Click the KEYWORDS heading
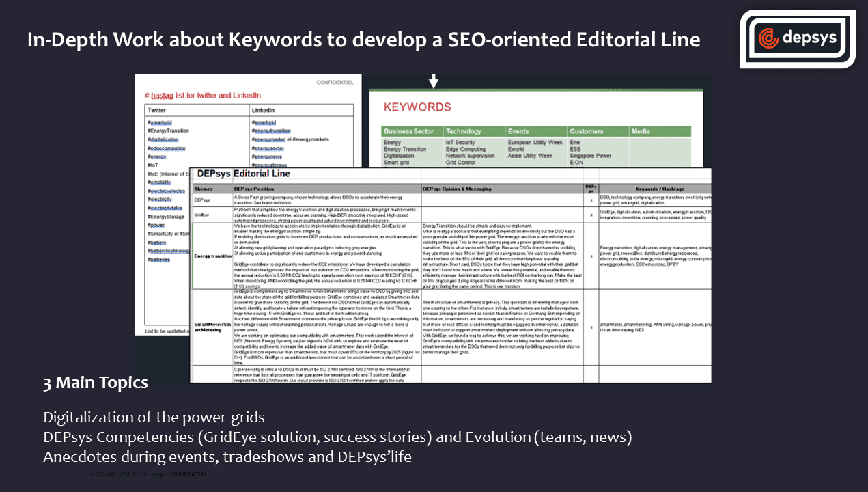The width and height of the screenshot is (868, 492). pos(417,107)
